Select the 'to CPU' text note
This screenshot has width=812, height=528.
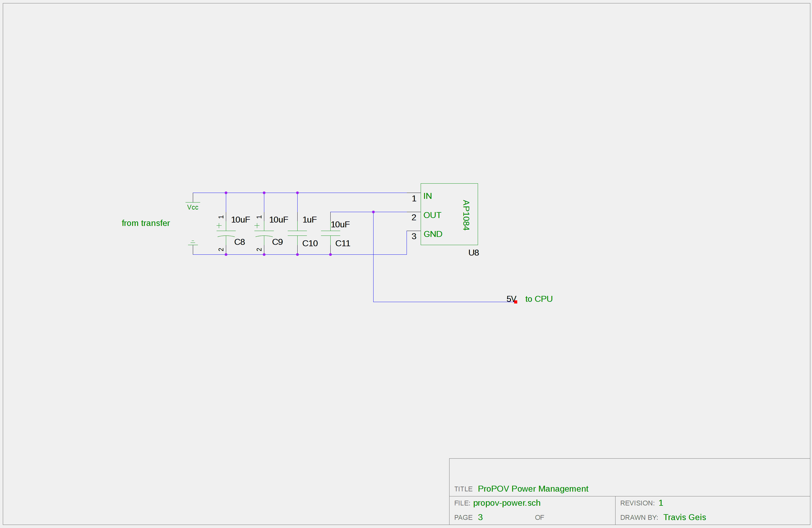pos(538,299)
